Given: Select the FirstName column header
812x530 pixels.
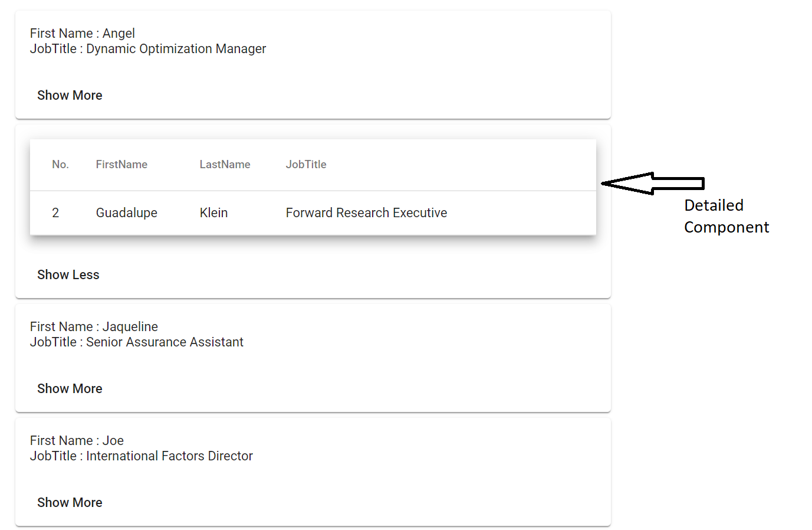Looking at the screenshot, I should pyautogui.click(x=121, y=165).
